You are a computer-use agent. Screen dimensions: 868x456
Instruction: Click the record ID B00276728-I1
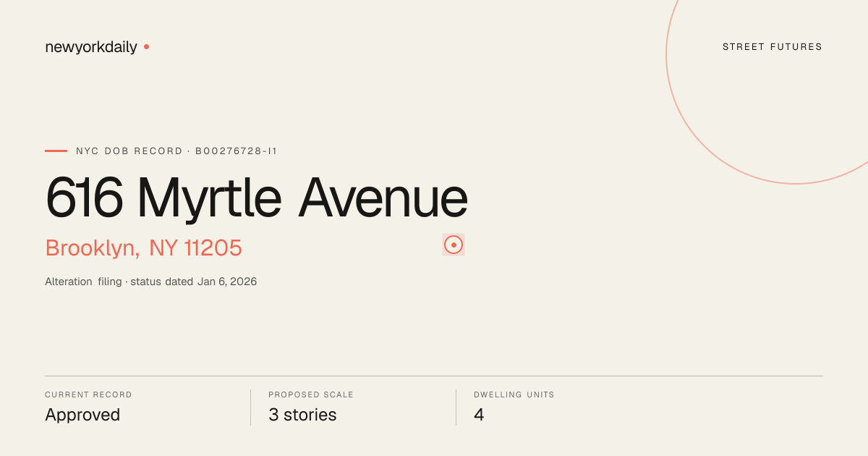237,151
